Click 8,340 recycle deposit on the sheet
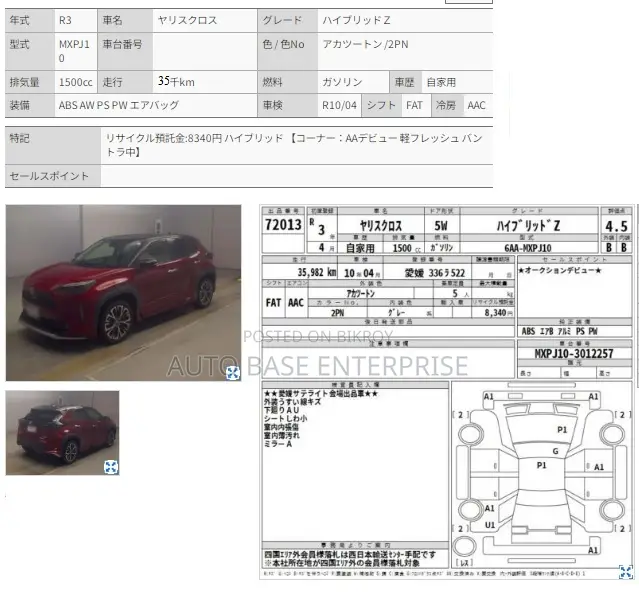The height and width of the screenshot is (592, 639). coord(498,313)
